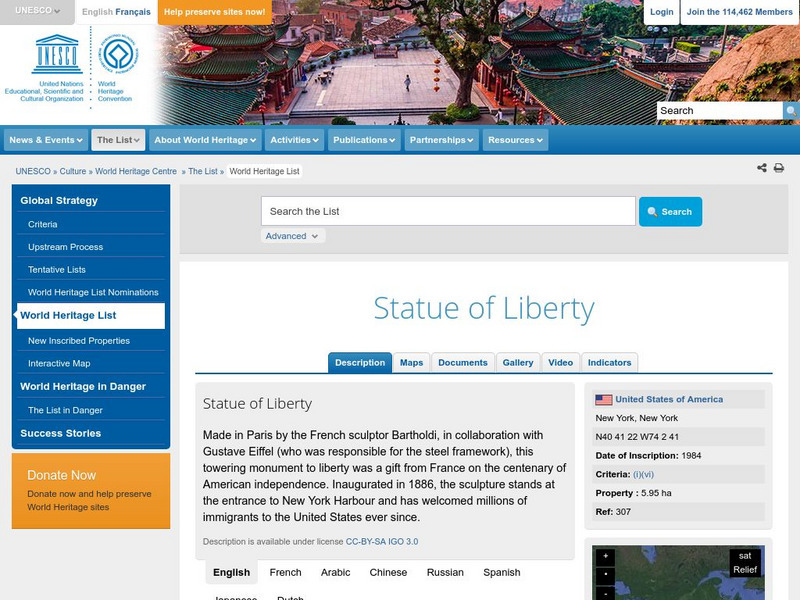Click the Login button

[x=662, y=13]
